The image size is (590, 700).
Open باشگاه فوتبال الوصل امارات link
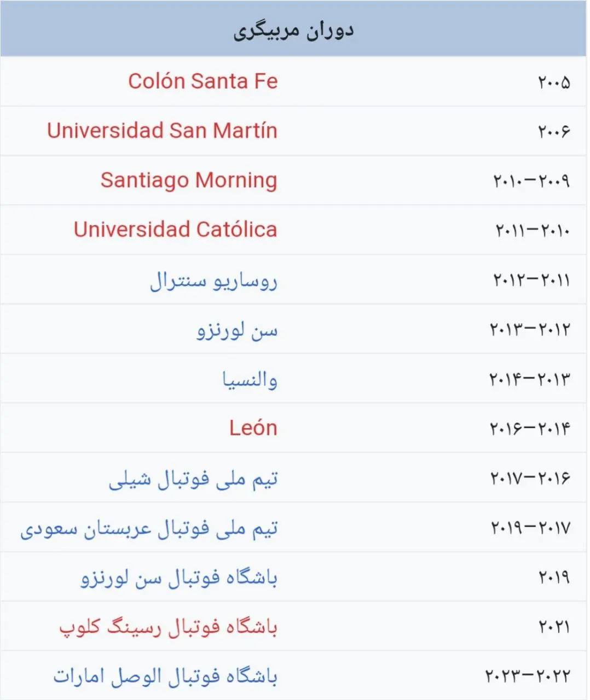165,676
